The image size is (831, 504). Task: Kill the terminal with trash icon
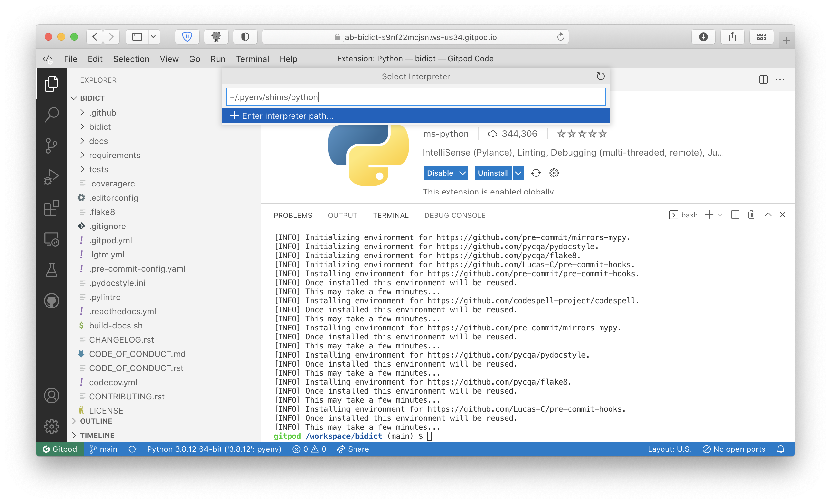click(x=751, y=215)
